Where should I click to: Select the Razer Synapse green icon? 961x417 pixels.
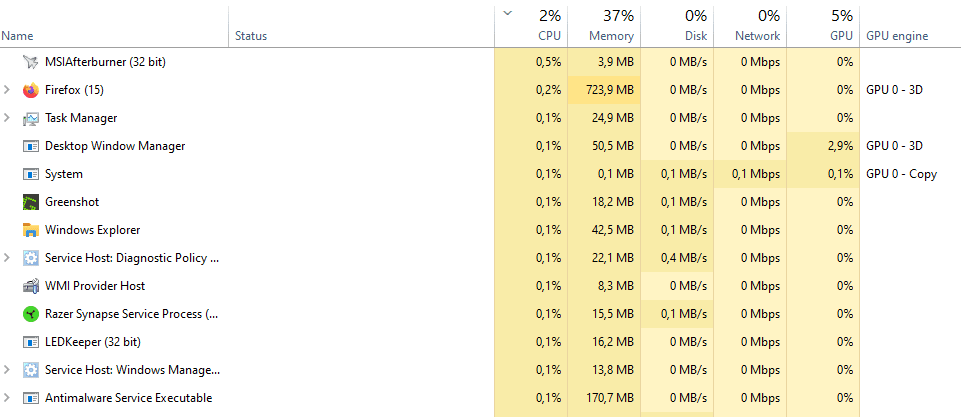click(x=30, y=314)
